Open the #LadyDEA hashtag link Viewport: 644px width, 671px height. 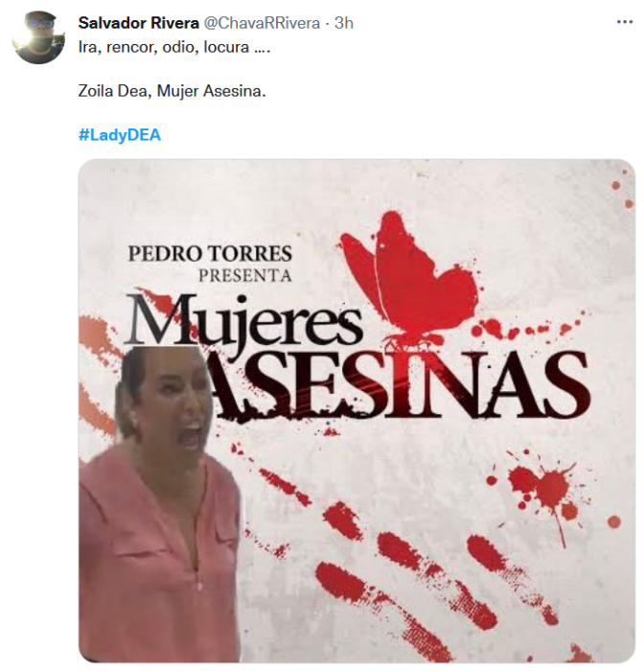coord(120,135)
